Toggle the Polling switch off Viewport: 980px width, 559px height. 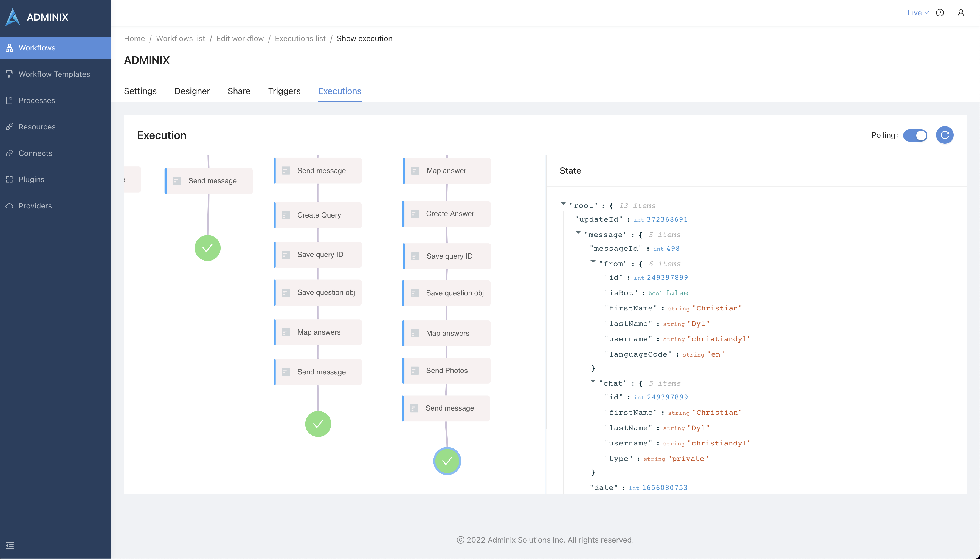pyautogui.click(x=915, y=135)
